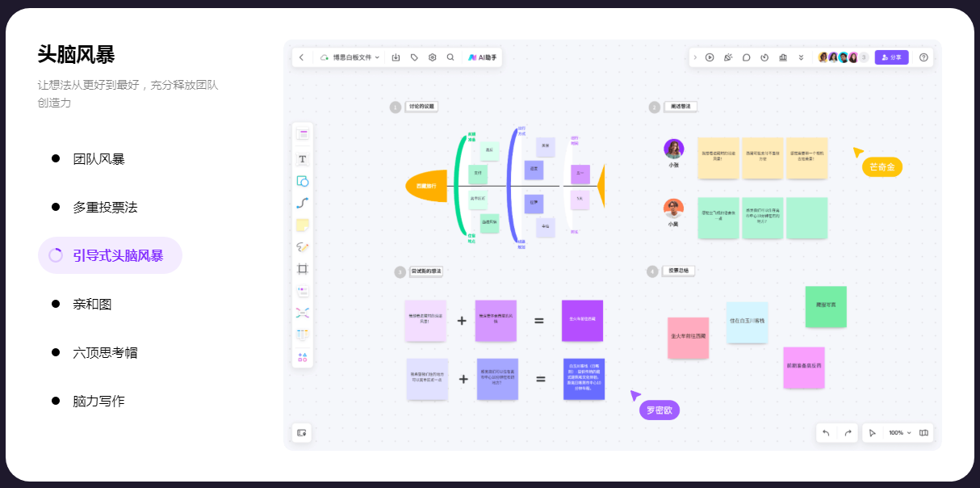
Task: Open the search magnifier icon
Action: 450,57
